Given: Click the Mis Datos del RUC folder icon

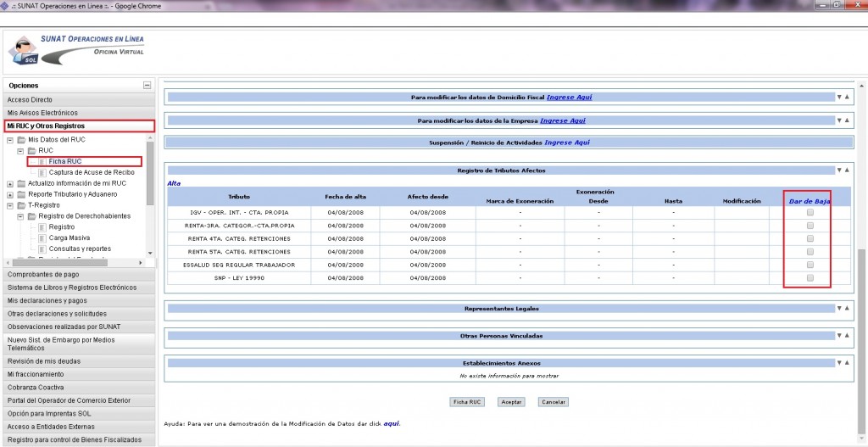Looking at the screenshot, I should point(21,140).
